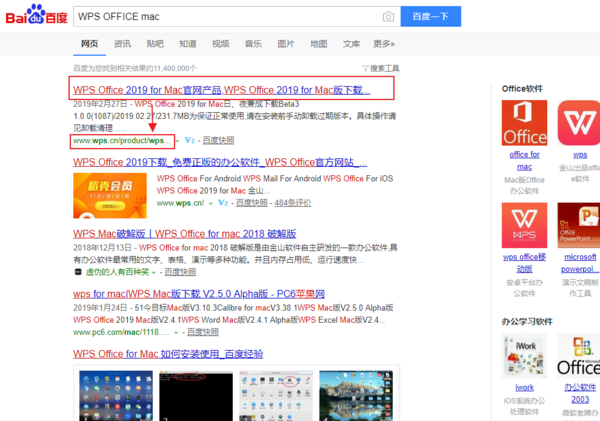The height and width of the screenshot is (421, 600).
Task: Expand dropdown arrow next to www.pc6.com URL
Action: [176, 333]
